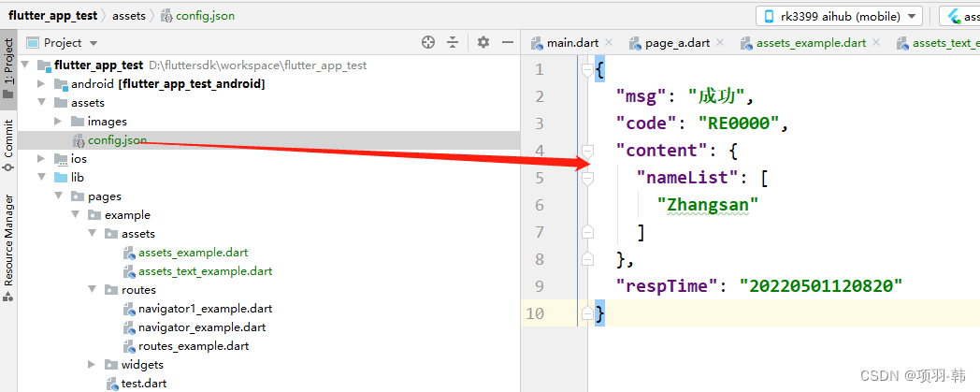Click the locate/select opened file icon

(x=428, y=42)
